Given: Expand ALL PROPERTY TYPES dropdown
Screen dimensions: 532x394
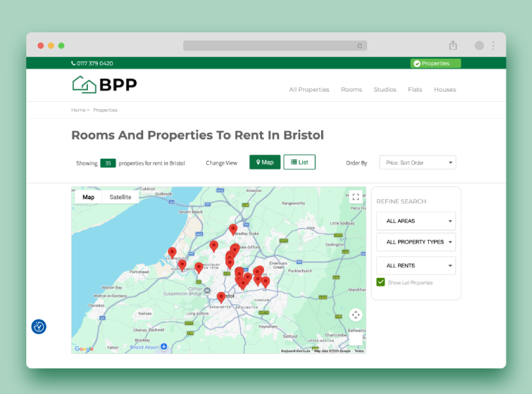Looking at the screenshot, I should (x=416, y=242).
